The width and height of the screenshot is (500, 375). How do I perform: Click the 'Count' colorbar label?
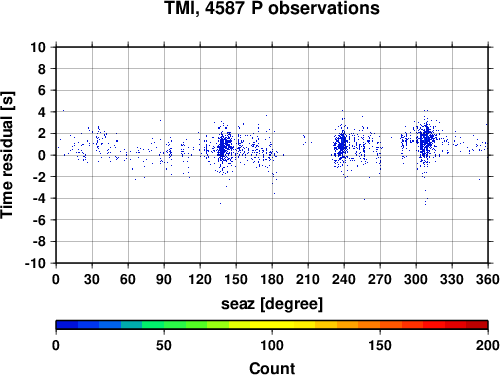pos(272,369)
